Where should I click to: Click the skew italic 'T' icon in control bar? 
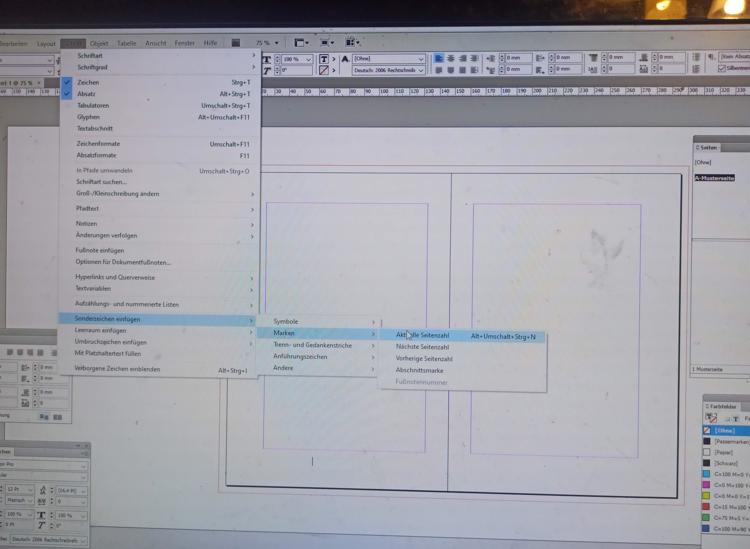267,71
